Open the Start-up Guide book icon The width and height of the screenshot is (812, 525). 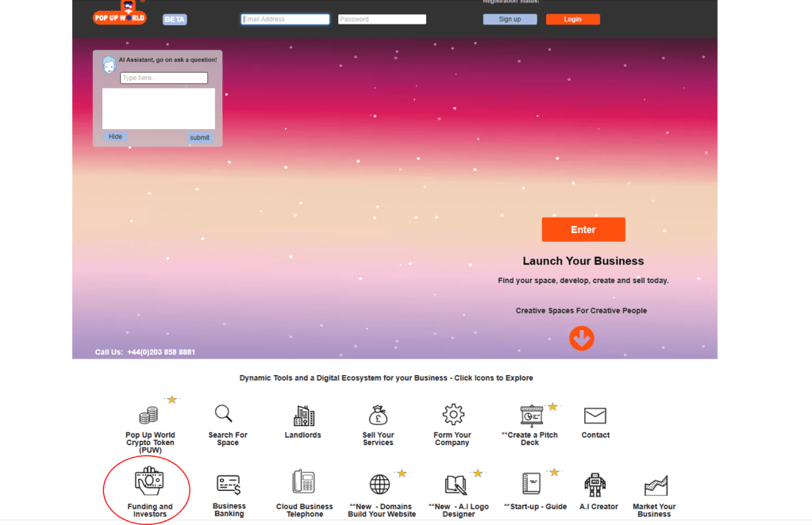tap(532, 484)
